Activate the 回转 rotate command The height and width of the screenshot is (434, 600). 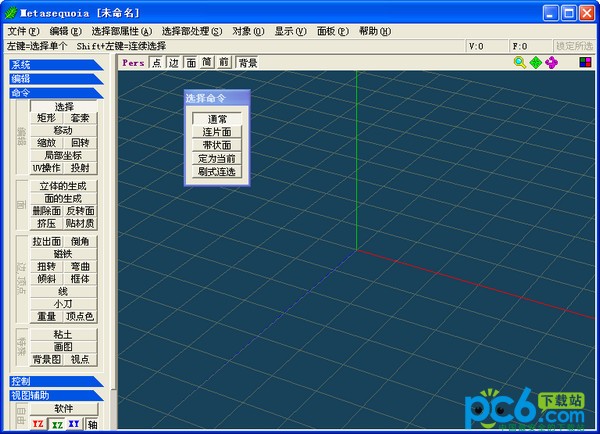tap(80, 143)
